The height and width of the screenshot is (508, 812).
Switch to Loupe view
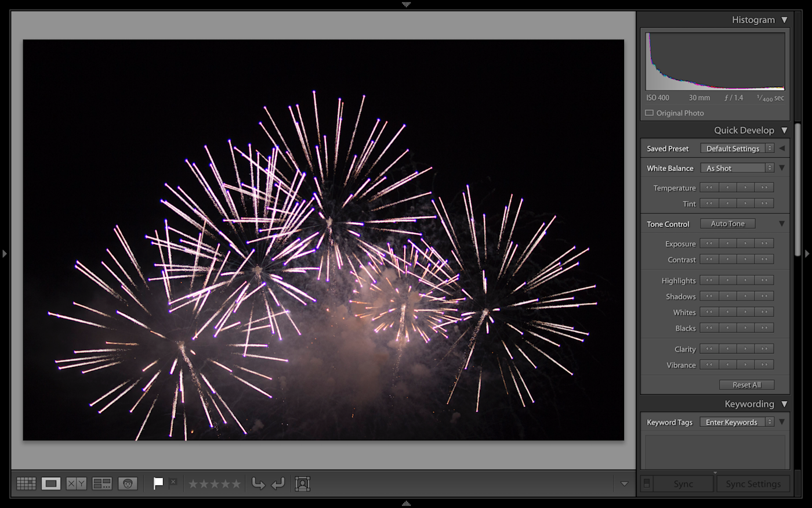pyautogui.click(x=51, y=483)
